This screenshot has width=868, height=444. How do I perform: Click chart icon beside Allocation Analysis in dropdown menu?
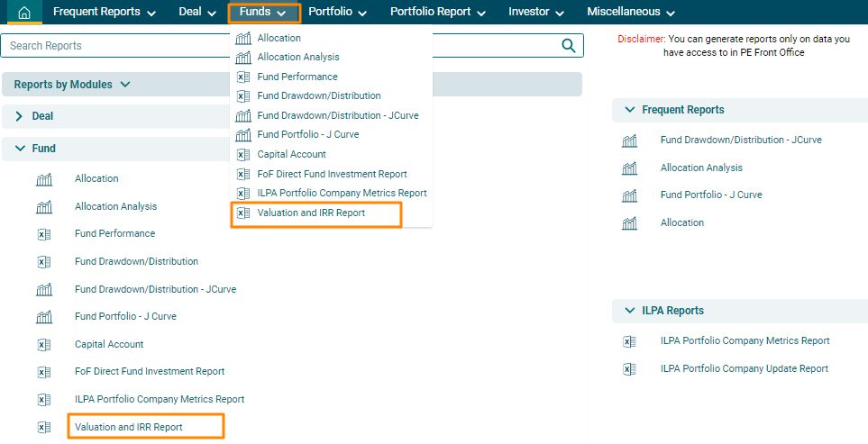point(243,58)
